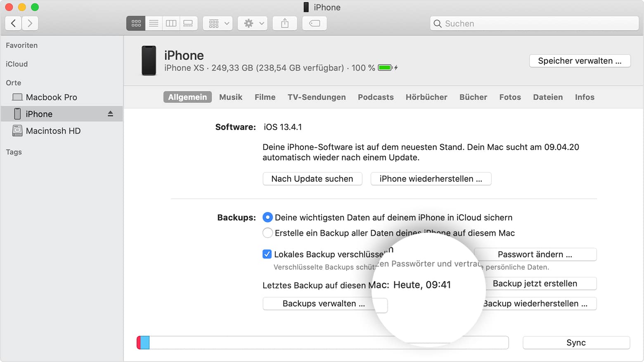Uncheck Lokales Backup verschlüsseln checkbox

click(267, 254)
